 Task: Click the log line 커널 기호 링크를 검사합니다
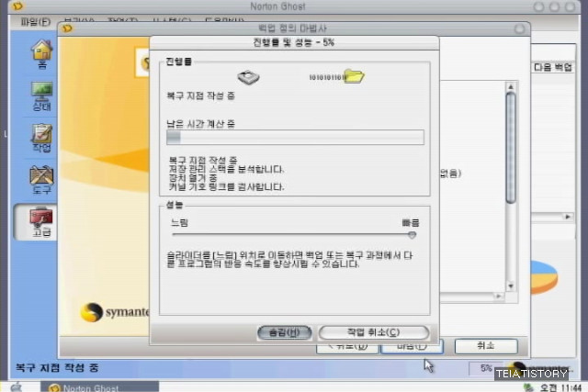pos(226,186)
